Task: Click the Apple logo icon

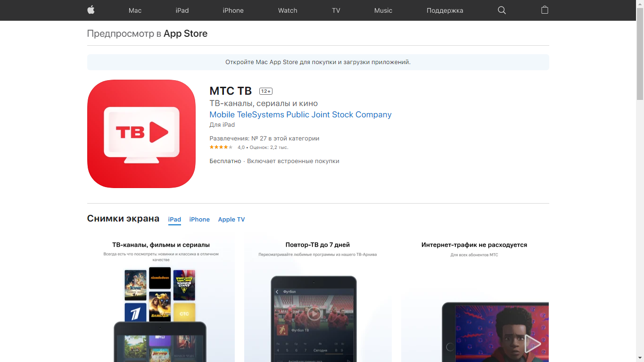Action: (x=91, y=10)
